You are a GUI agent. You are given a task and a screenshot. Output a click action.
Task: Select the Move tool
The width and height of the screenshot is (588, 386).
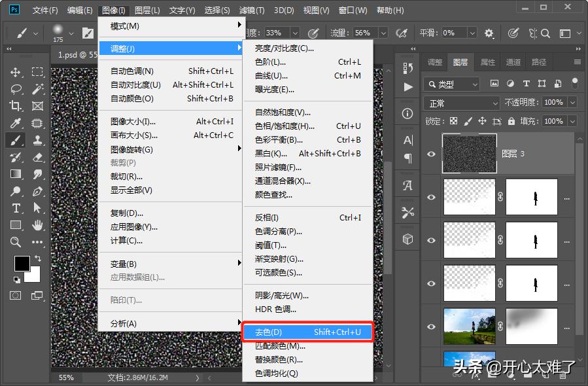click(14, 73)
